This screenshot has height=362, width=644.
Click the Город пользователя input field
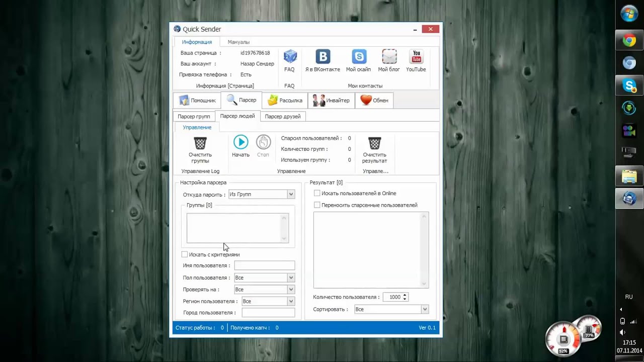pos(268,313)
